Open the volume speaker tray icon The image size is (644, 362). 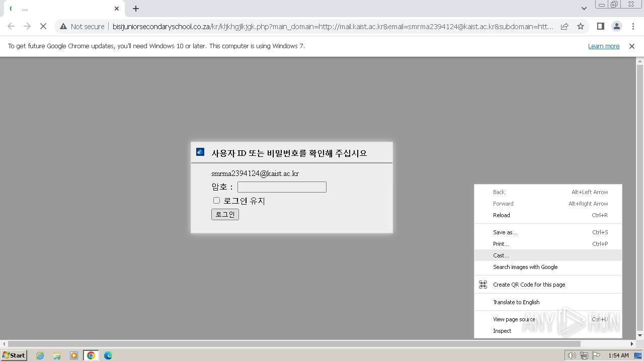(572, 355)
